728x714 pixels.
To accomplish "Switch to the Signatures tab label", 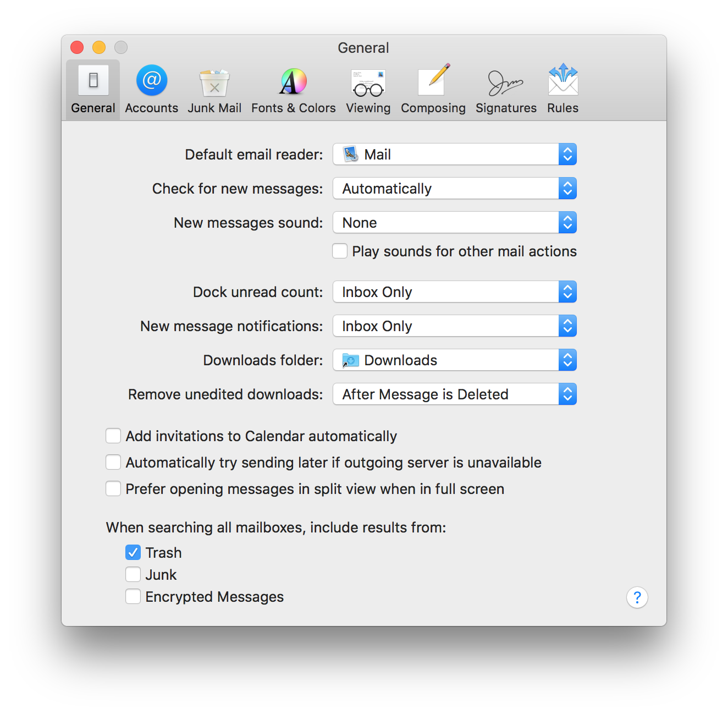I will 506,108.
